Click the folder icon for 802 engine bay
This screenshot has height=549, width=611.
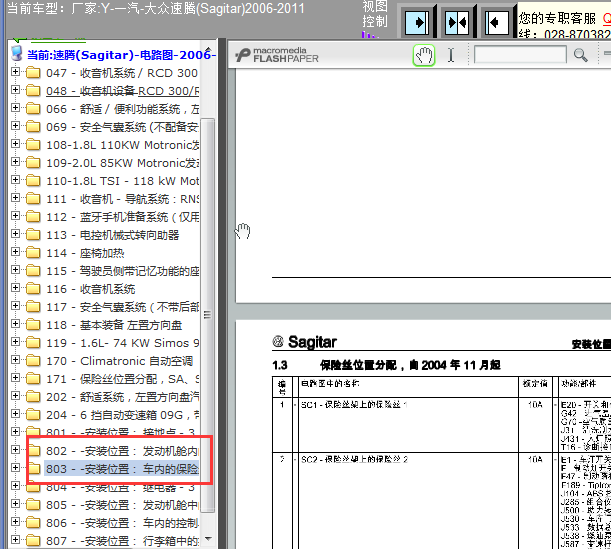point(34,451)
